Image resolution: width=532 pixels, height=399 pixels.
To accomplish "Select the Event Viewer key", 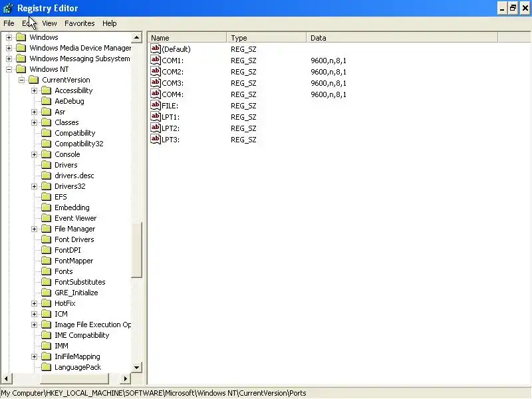I will pyautogui.click(x=75, y=218).
